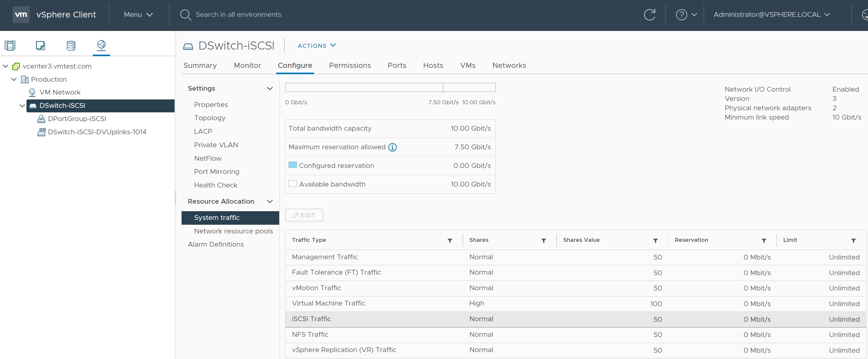Viewport: 868px width, 359px height.
Task: Click the Configured reservation blue swatch
Action: pyautogui.click(x=292, y=165)
